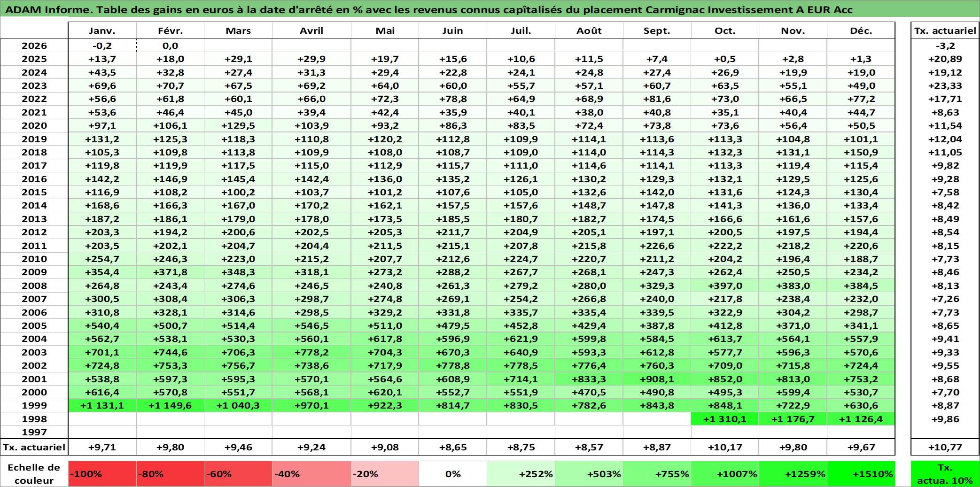The image size is (980, 487).
Task: Click the green "Tx. actua. 10%" legend cell
Action: click(x=945, y=474)
